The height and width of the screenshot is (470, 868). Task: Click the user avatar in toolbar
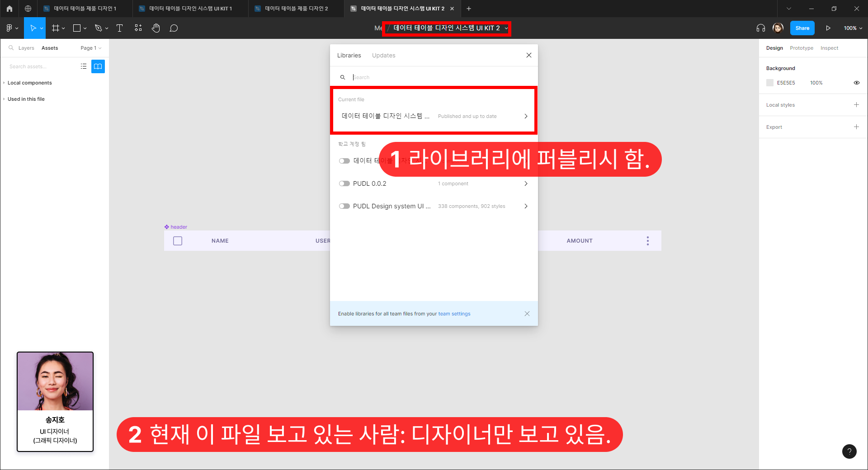pos(778,28)
